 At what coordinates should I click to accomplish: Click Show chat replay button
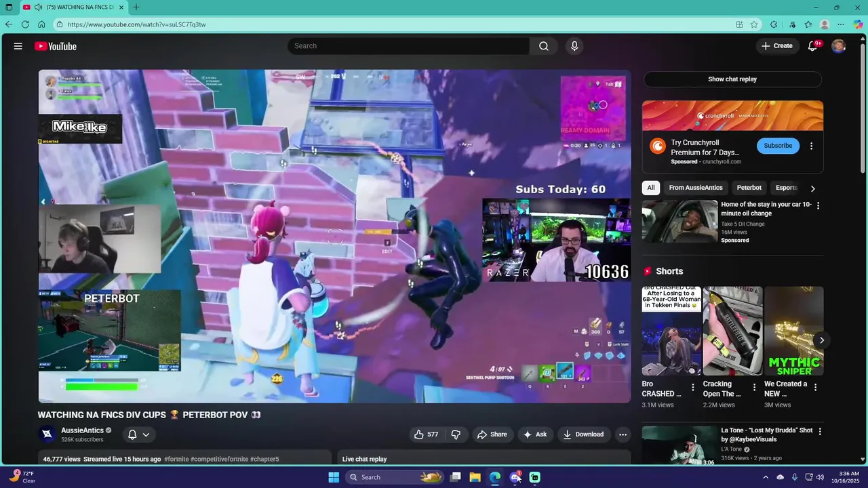pyautogui.click(x=732, y=79)
